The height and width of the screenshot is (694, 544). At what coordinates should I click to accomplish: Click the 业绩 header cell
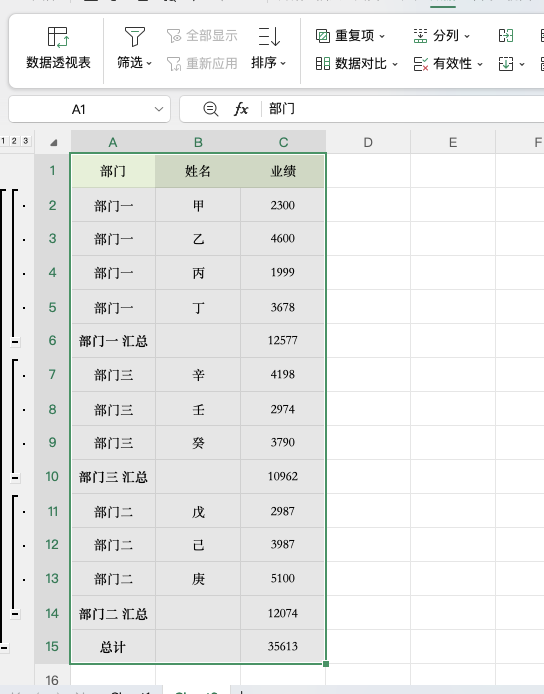coord(283,171)
